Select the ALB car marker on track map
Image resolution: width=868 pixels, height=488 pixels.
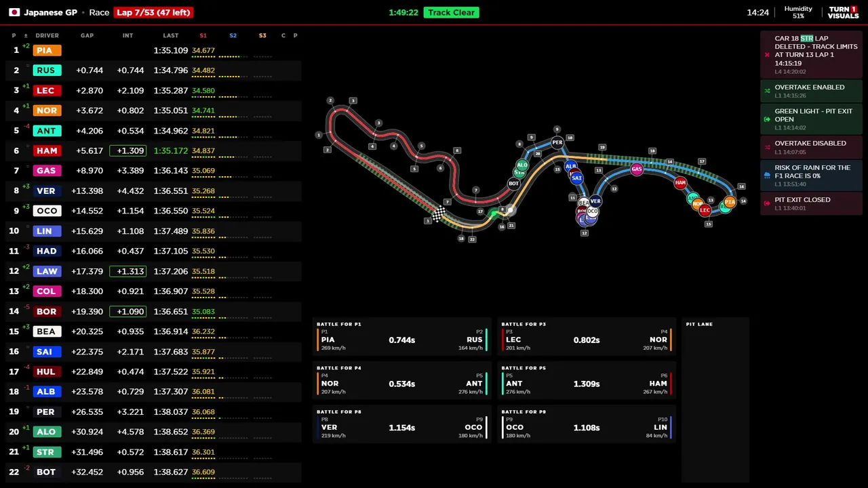point(571,166)
